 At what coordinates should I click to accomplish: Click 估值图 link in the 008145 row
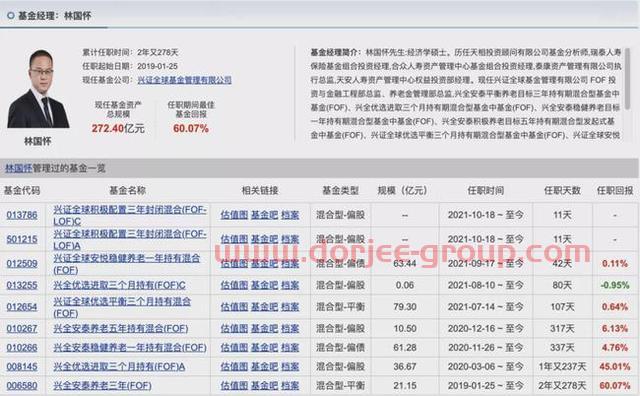click(234, 367)
